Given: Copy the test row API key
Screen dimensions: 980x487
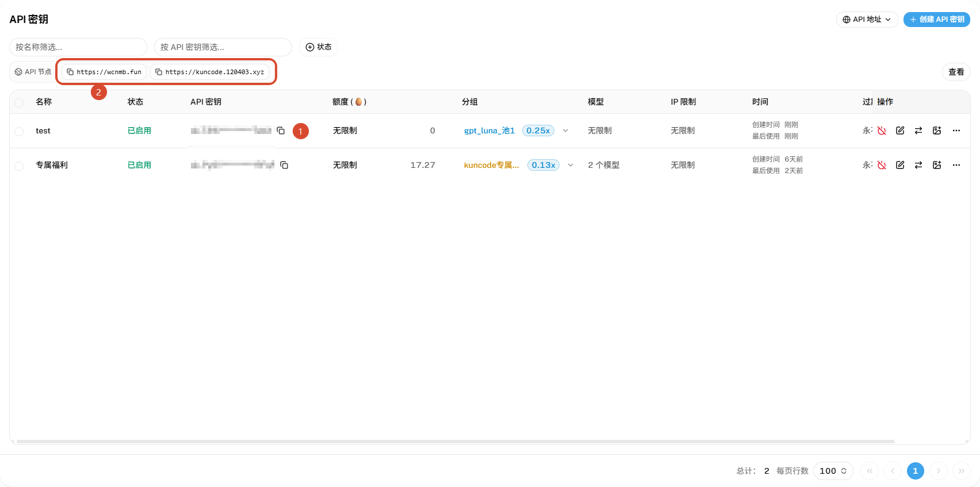Looking at the screenshot, I should point(281,131).
